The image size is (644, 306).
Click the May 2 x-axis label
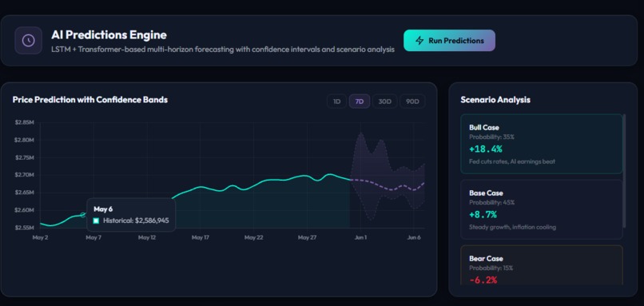40,237
